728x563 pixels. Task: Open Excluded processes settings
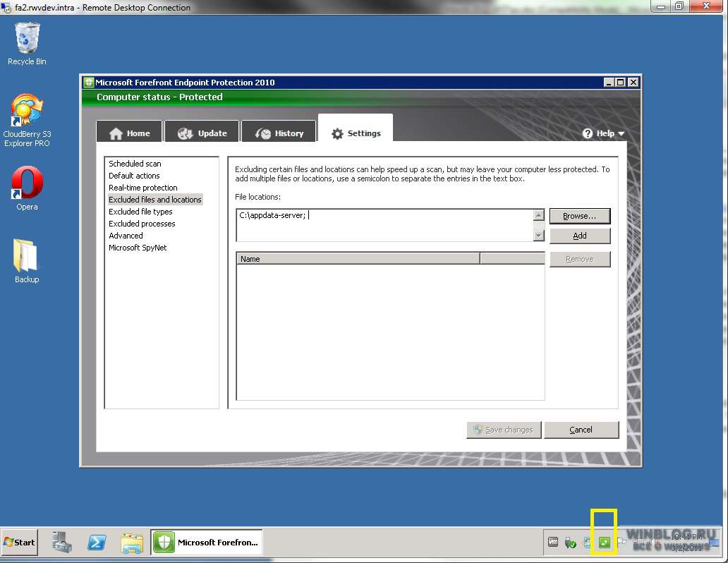coord(142,224)
